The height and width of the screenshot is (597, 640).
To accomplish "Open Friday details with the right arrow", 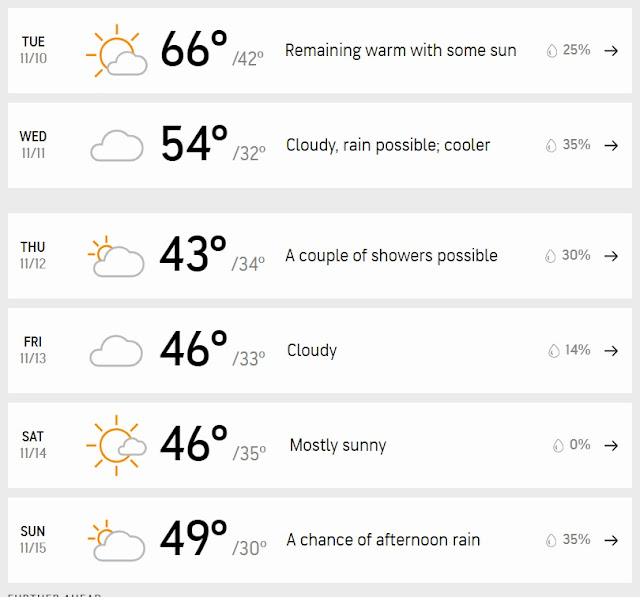I will 611,351.
